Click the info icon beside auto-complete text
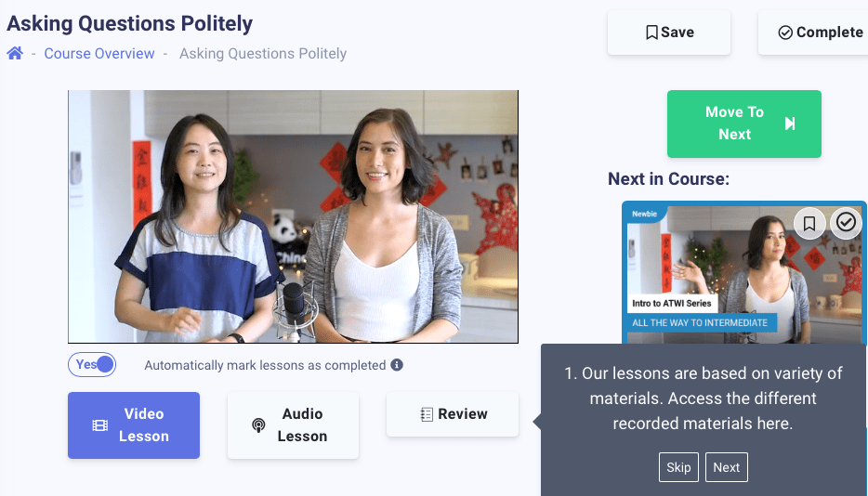This screenshot has height=496, width=868. 397,365
